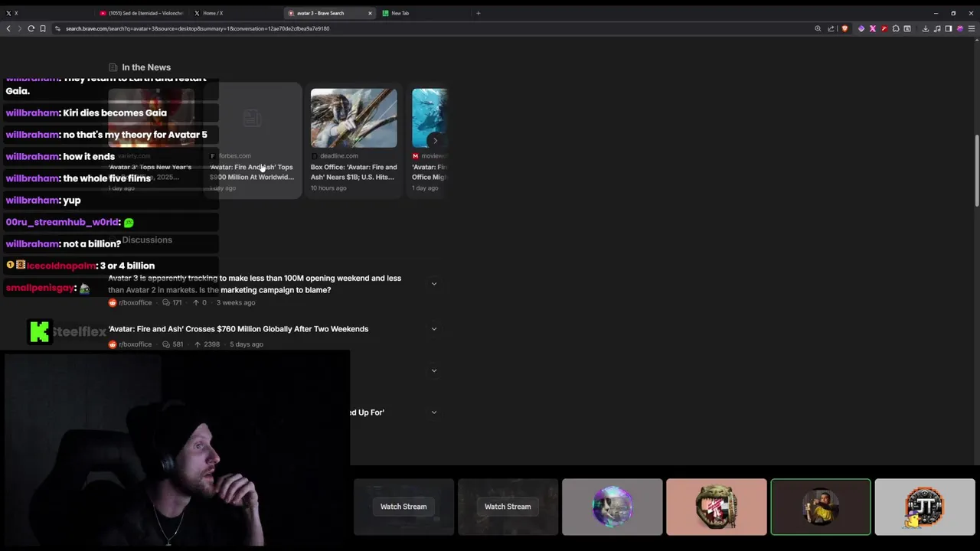Click the purple diamond extension icon
This screenshot has height=551, width=980.
[861, 28]
